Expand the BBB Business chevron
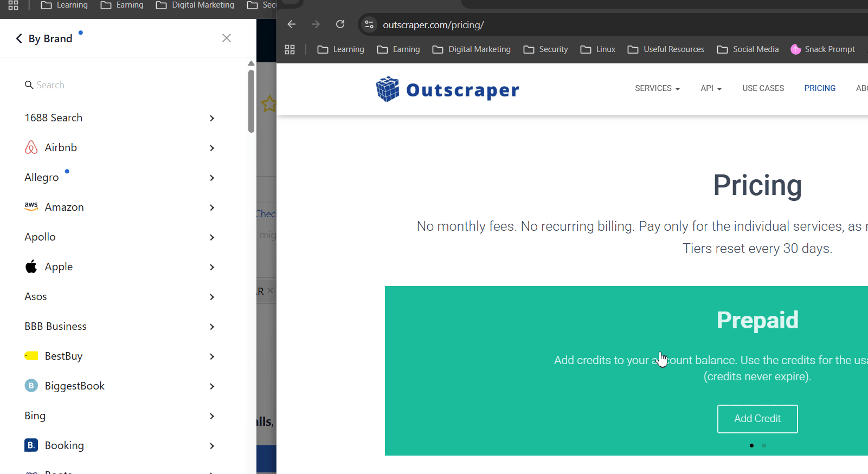The width and height of the screenshot is (868, 474). [212, 327]
